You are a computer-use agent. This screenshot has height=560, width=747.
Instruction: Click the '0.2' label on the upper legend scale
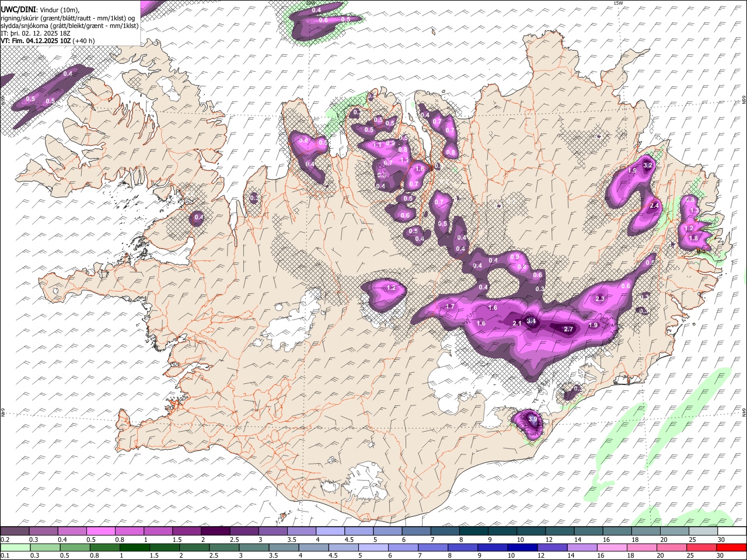5,540
